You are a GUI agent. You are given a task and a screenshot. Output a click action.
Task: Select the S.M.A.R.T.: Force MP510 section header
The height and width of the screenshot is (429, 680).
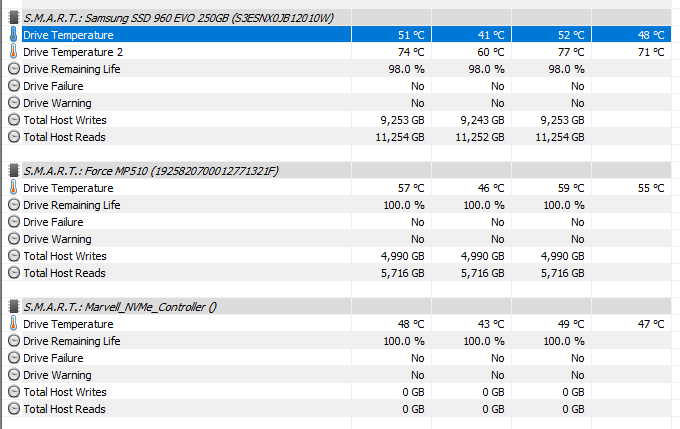click(151, 171)
